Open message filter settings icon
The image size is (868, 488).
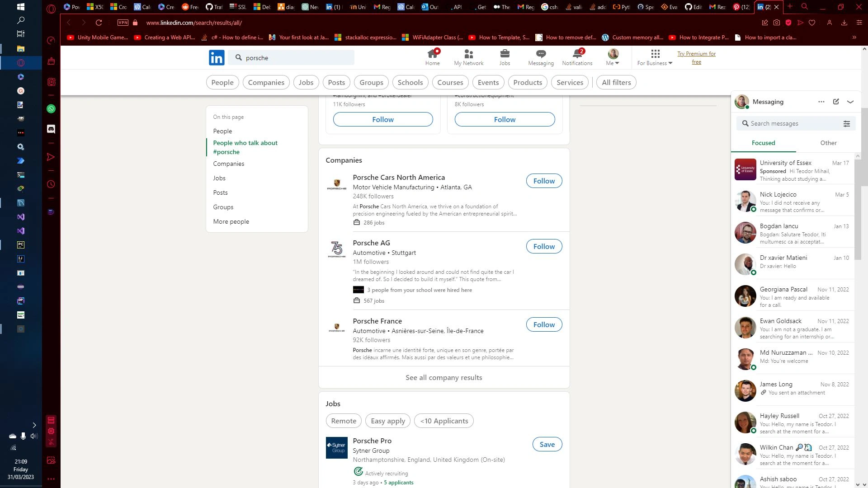847,123
